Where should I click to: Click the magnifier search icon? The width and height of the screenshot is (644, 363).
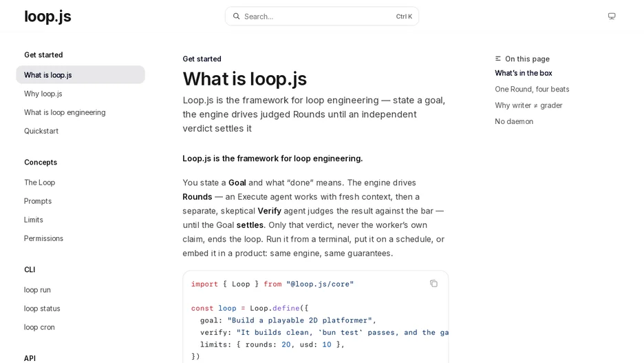[x=236, y=17]
